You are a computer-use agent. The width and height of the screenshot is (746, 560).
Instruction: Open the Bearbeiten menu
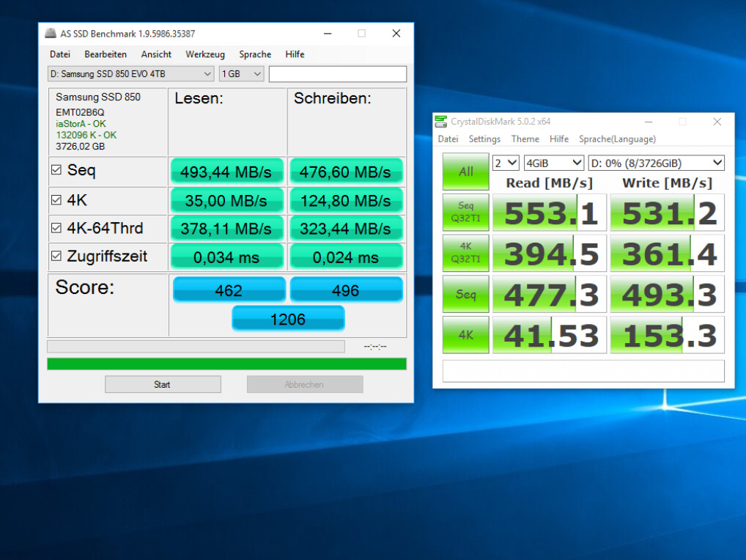click(x=106, y=54)
